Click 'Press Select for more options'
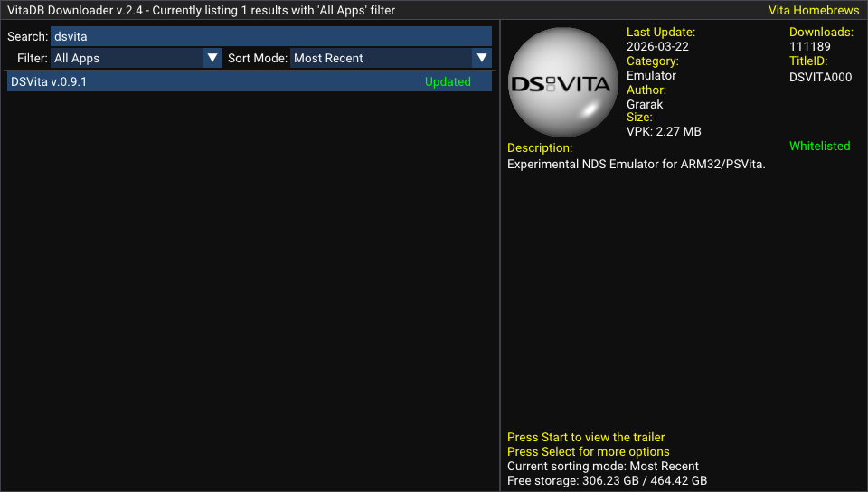The image size is (868, 492). (x=589, y=451)
